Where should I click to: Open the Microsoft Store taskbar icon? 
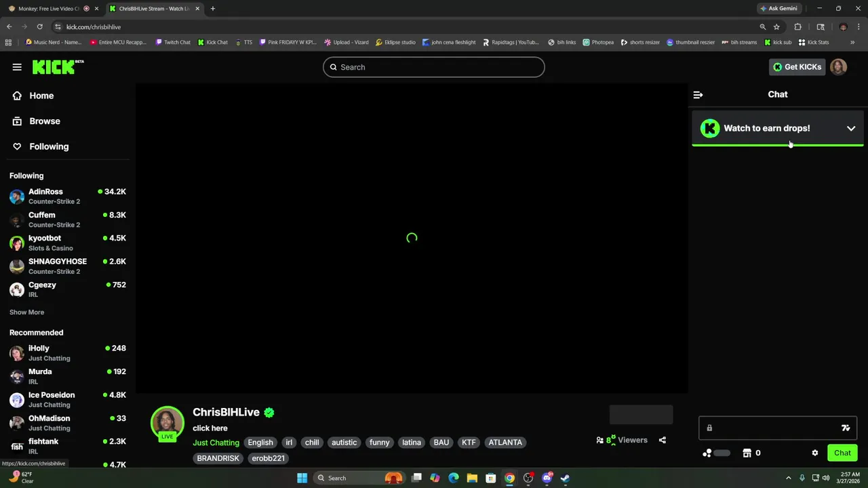490,478
